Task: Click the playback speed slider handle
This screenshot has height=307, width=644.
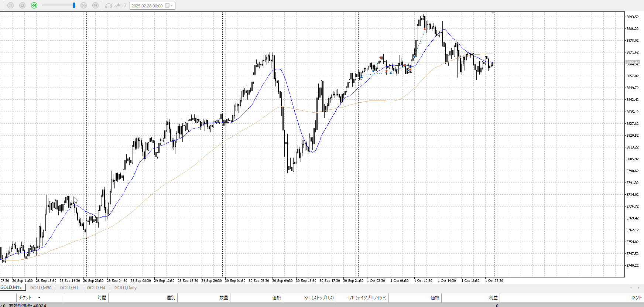Action: click(x=74, y=5)
